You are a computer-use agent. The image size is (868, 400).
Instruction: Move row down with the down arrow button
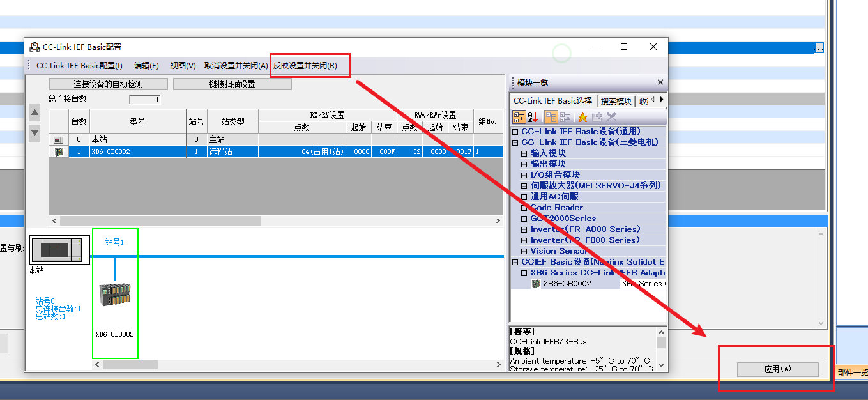coord(35,133)
